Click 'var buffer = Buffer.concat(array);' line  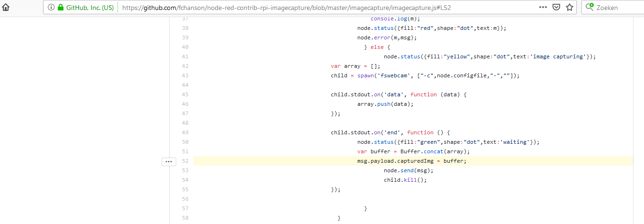coord(413,151)
